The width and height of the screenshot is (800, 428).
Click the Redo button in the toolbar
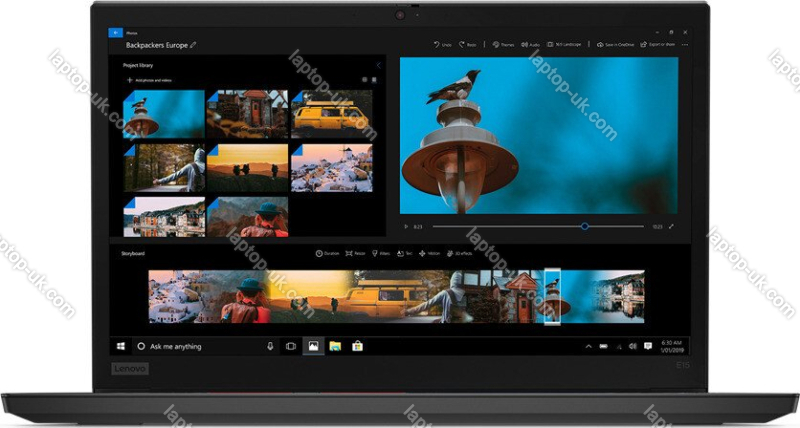[468, 44]
